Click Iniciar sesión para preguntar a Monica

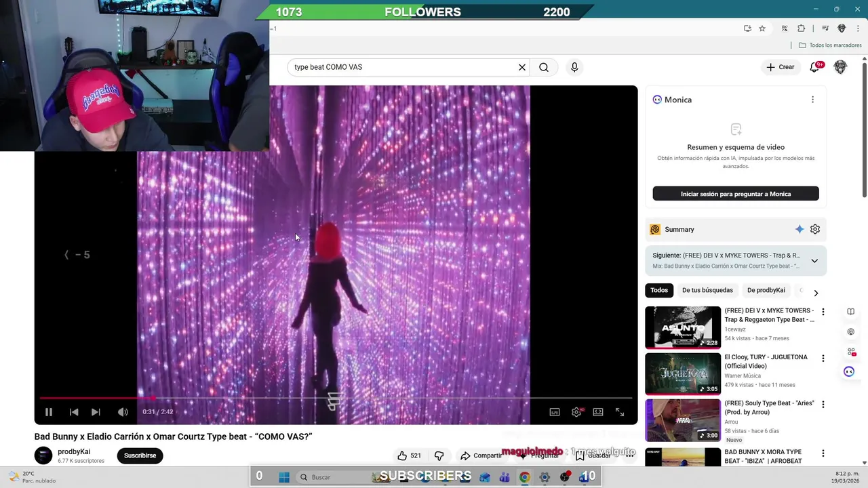[x=736, y=194]
